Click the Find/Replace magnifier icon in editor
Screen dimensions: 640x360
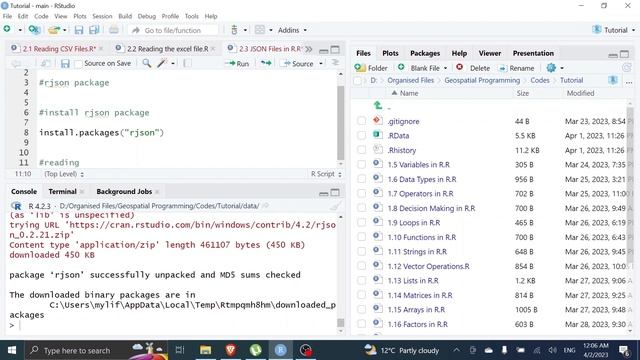tap(147, 63)
